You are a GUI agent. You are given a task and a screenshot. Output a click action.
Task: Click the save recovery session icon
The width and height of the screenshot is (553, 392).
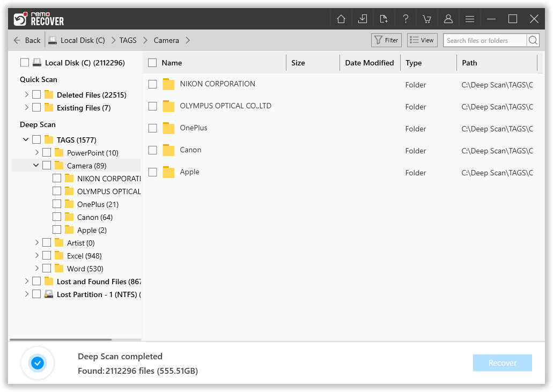(362, 18)
